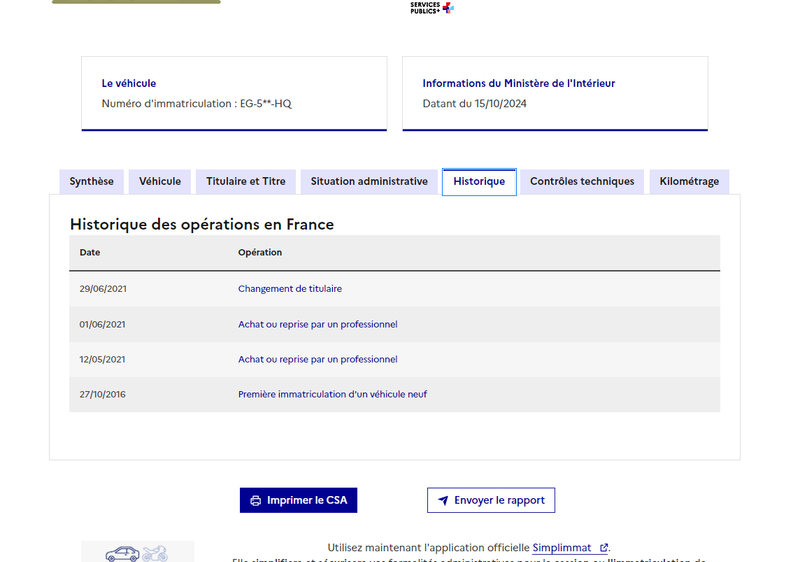Viewport: 800px width, 562px height.
Task: Click the printer icon in Imprimer le CSA
Action: coord(256,501)
